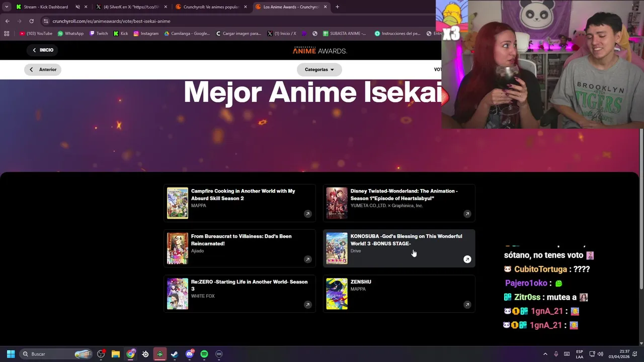
Task: Go back with browser back arrow
Action: pos(7,21)
